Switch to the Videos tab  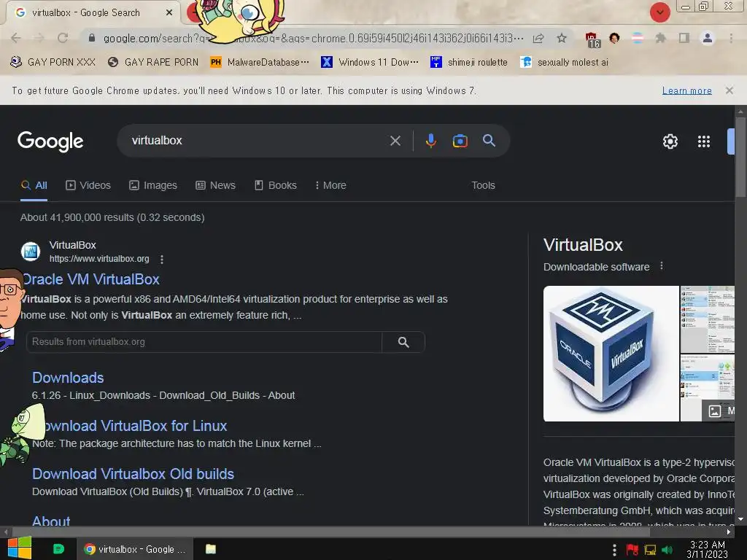coord(88,186)
